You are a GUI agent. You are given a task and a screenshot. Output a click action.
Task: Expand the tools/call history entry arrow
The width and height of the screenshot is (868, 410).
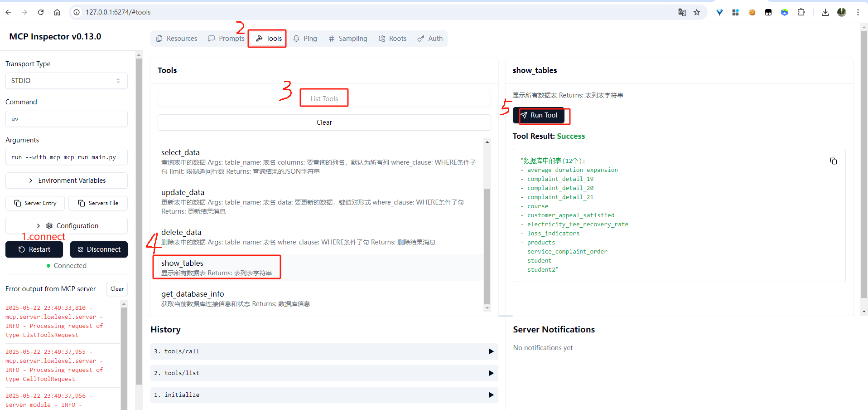tap(491, 351)
